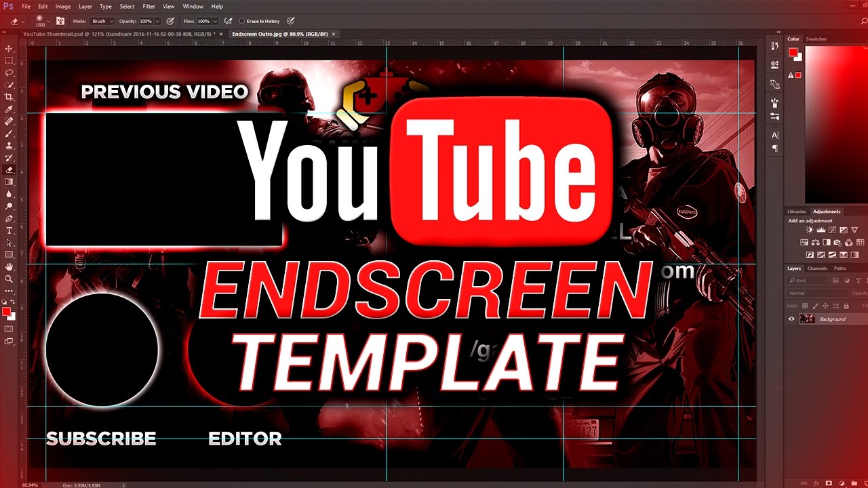Select the Horizontal Type tool

point(9,230)
